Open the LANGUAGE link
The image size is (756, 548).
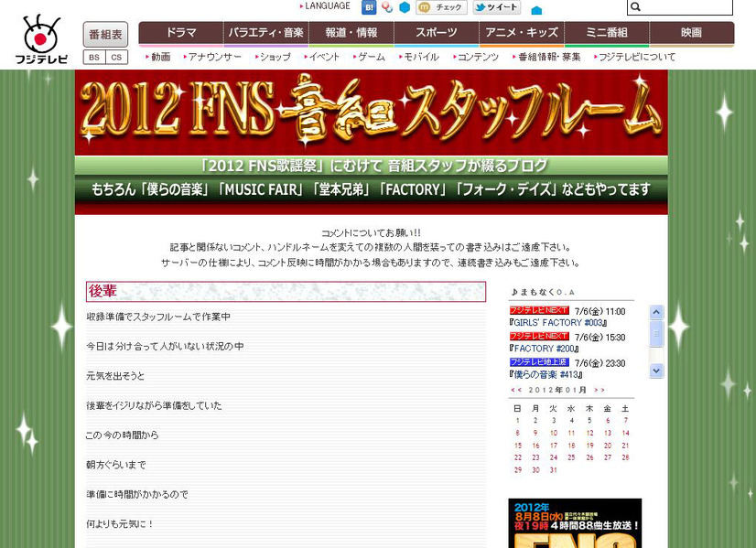(x=326, y=6)
